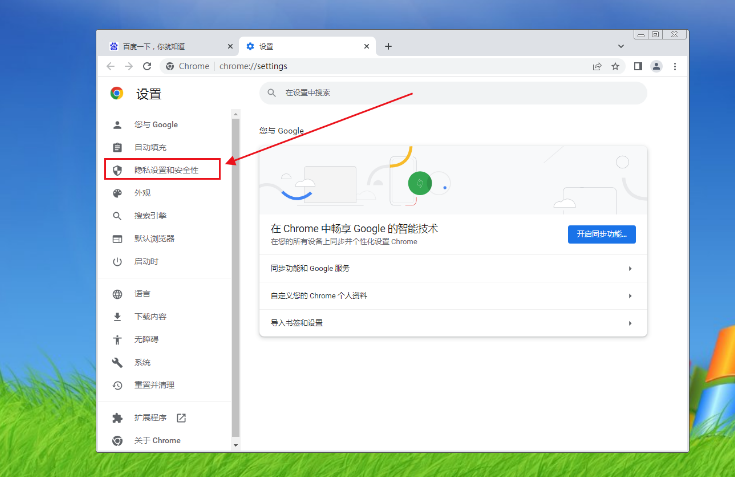Viewport: 735px width, 477px height.
Task: Click the sidebar scrollbar down arrow
Action: pyautogui.click(x=236, y=445)
